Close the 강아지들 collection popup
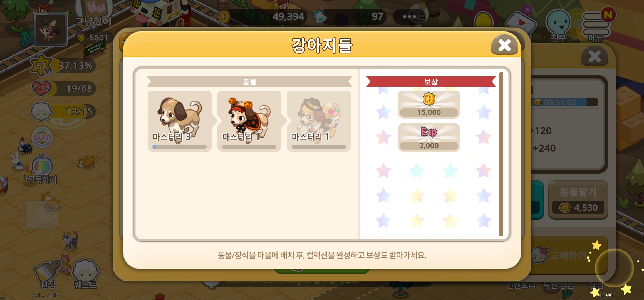Screen dimensions: 644x300 [504, 45]
